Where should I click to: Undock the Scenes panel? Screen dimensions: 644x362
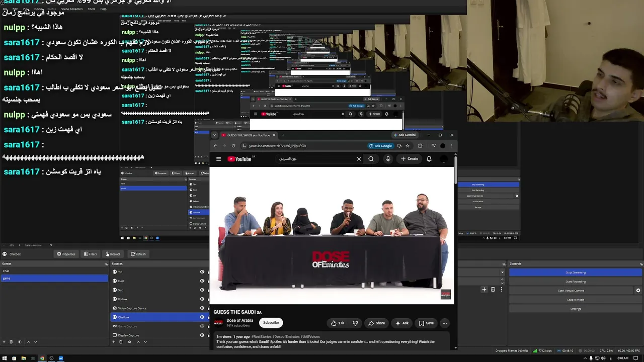[x=106, y=264]
